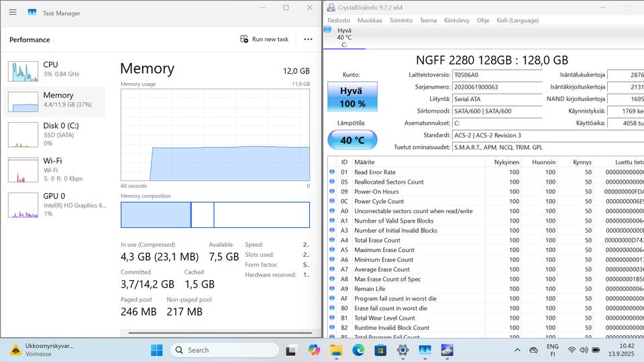Click the Sarjanumero serial number field

pos(497,86)
